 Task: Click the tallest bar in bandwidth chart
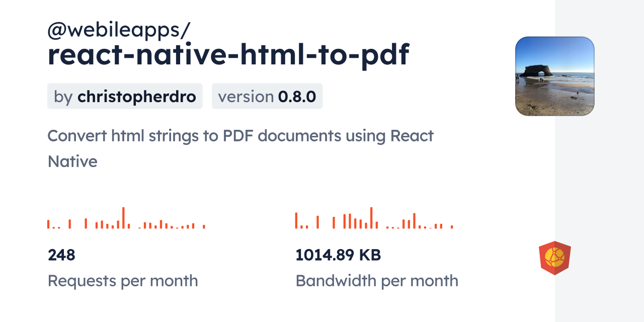(371, 218)
